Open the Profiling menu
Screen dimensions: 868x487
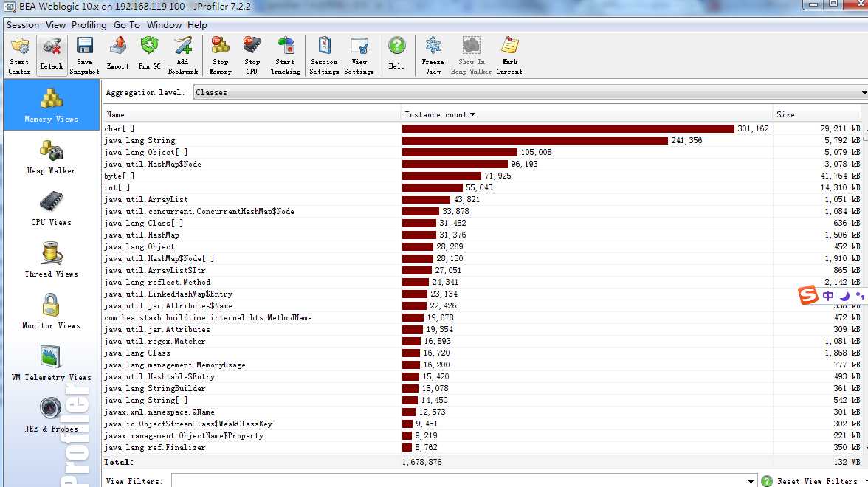tap(89, 24)
